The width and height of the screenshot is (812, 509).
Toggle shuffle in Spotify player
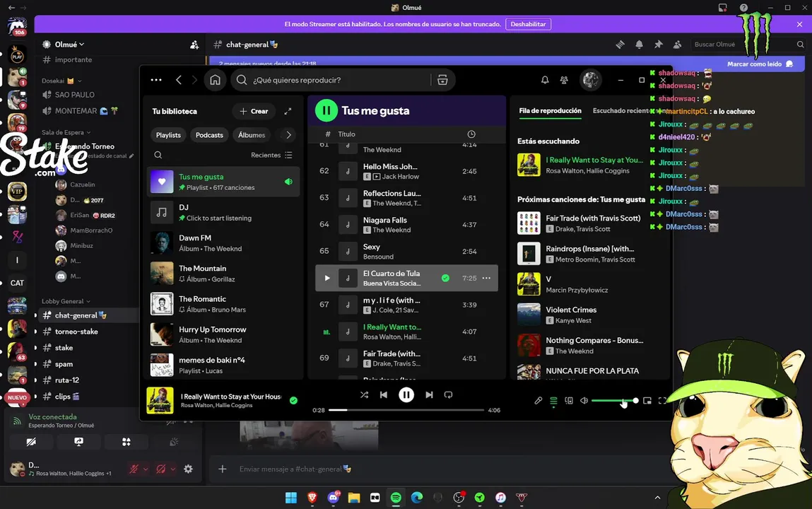364,394
